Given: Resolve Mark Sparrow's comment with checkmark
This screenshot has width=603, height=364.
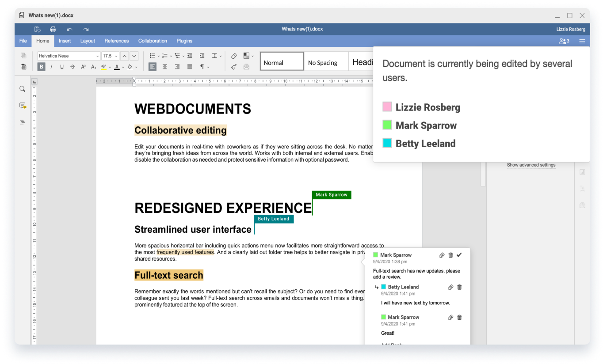Looking at the screenshot, I should pos(459,255).
